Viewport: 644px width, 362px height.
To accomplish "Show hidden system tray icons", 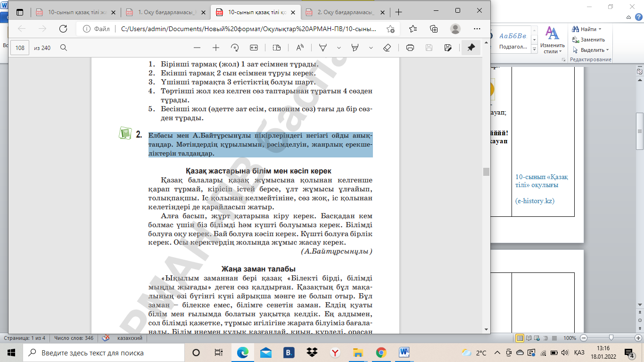I will [x=497, y=353].
